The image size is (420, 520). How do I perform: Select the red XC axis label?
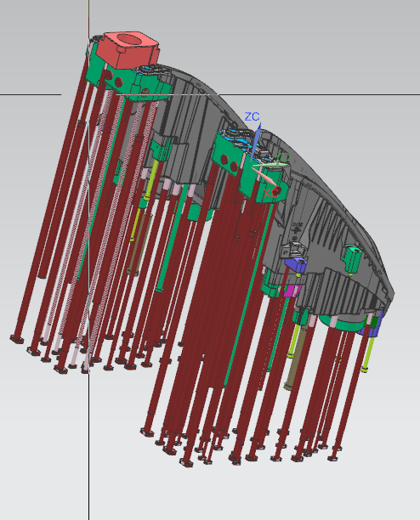coord(270,193)
